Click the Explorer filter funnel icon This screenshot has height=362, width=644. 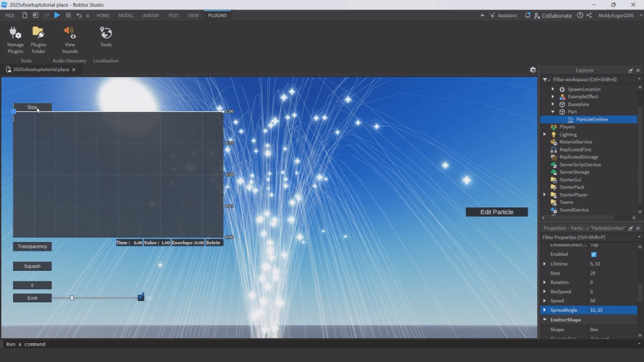pos(545,80)
